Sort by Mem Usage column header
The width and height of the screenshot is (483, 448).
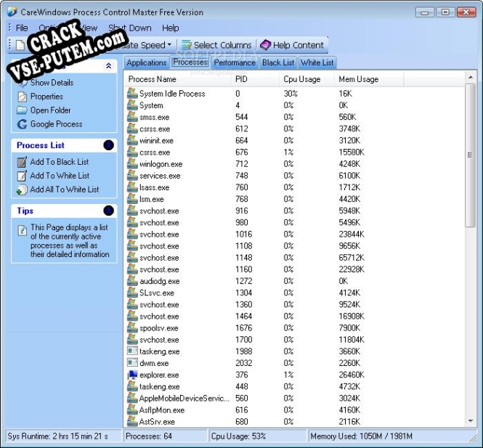pos(369,79)
